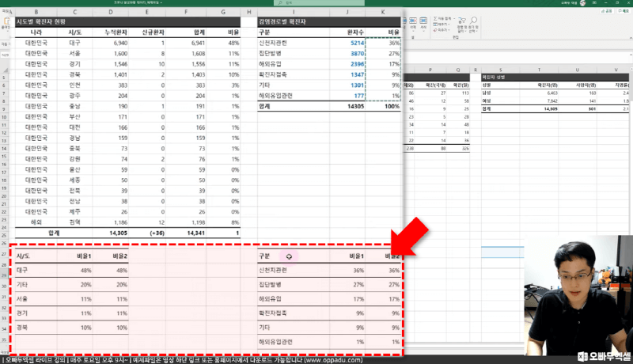Open the Sort & Filter funnel icon

point(462,21)
